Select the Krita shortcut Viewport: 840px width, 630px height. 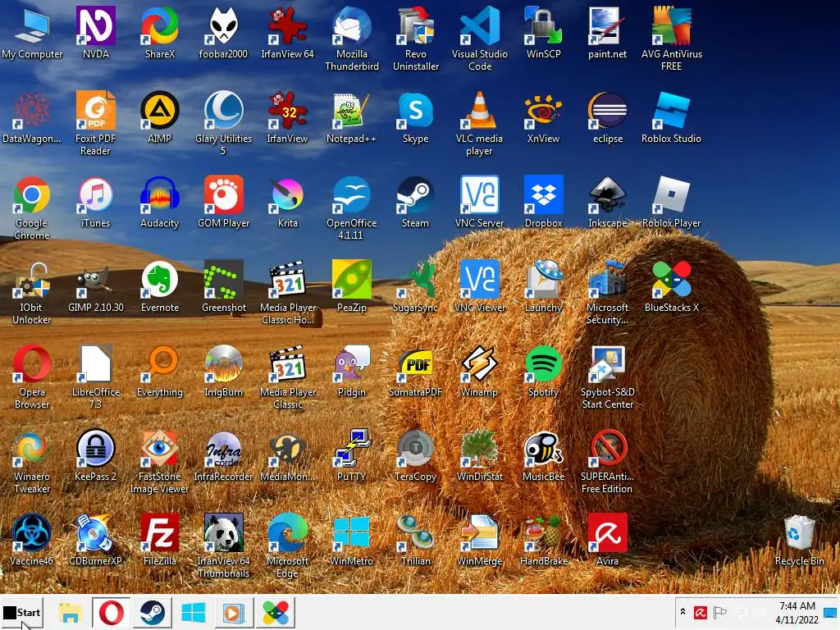click(x=288, y=202)
